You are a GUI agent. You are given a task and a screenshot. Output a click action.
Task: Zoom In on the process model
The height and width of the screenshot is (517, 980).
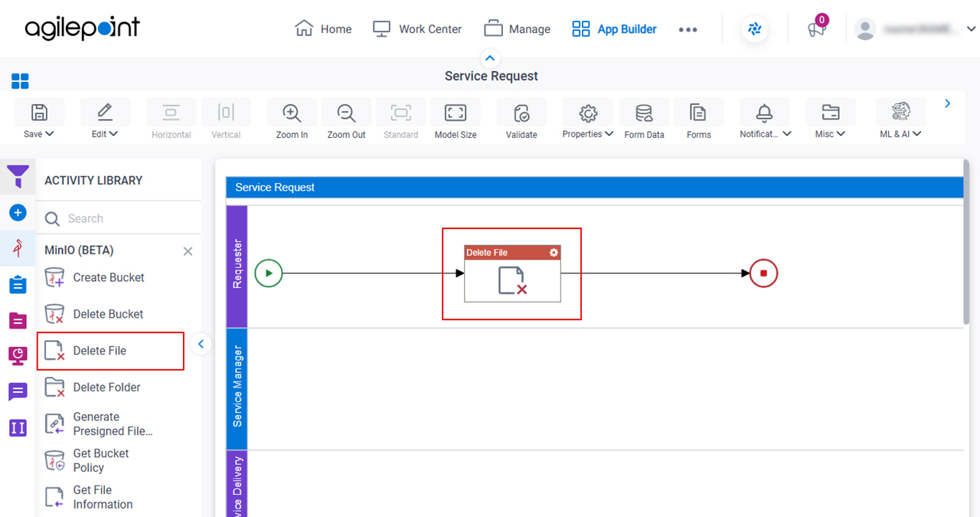[x=292, y=113]
